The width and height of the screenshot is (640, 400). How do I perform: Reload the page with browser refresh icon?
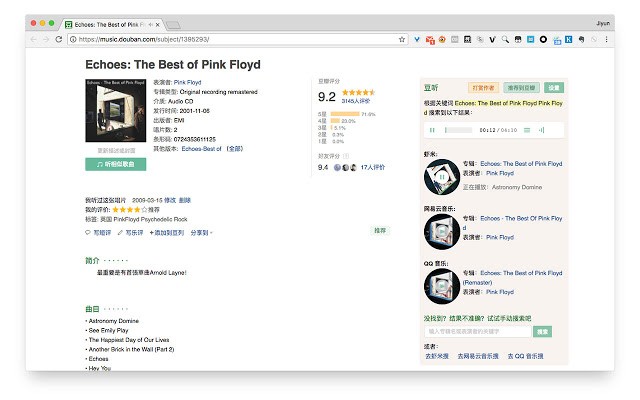point(59,39)
